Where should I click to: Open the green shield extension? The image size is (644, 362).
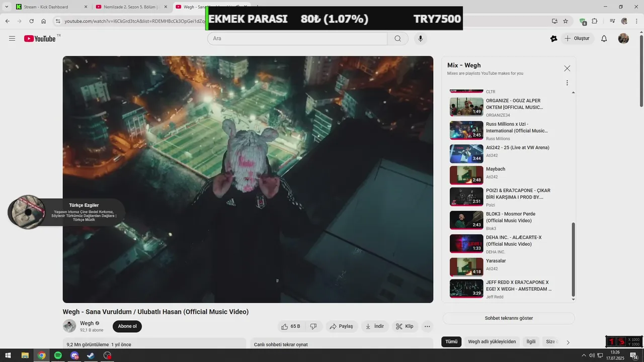click(583, 21)
